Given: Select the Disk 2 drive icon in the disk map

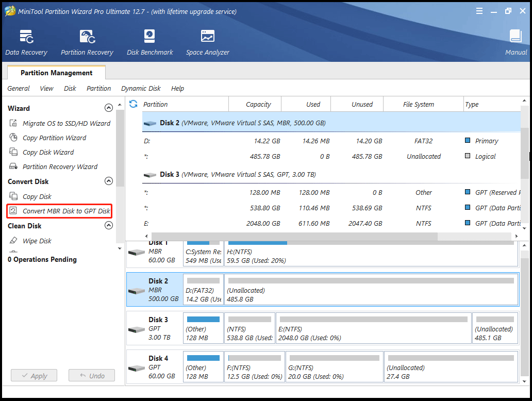Looking at the screenshot, I should tap(137, 291).
